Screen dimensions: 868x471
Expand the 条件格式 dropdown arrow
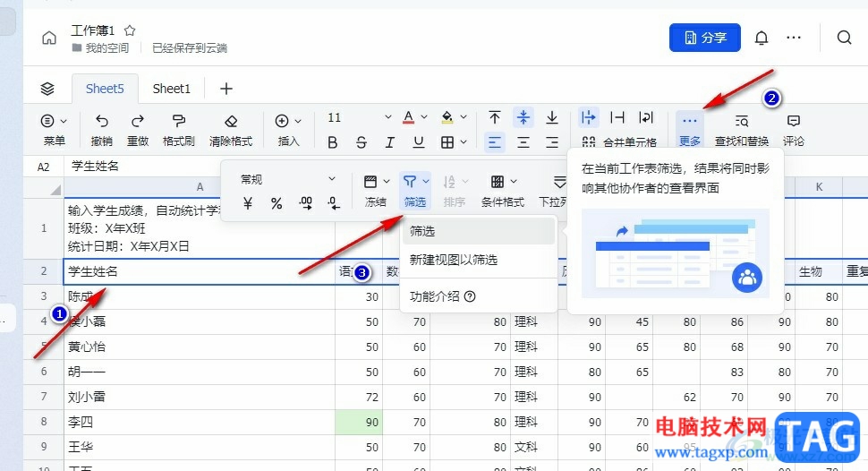point(514,182)
